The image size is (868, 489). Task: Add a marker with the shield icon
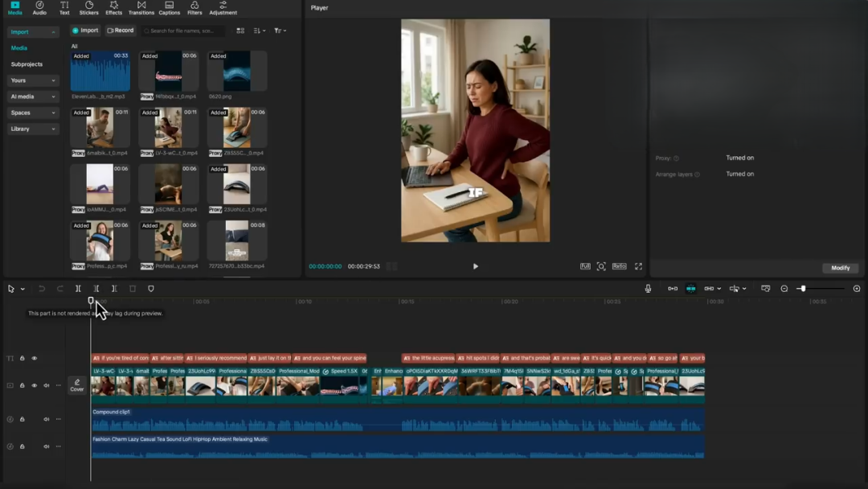click(x=150, y=289)
